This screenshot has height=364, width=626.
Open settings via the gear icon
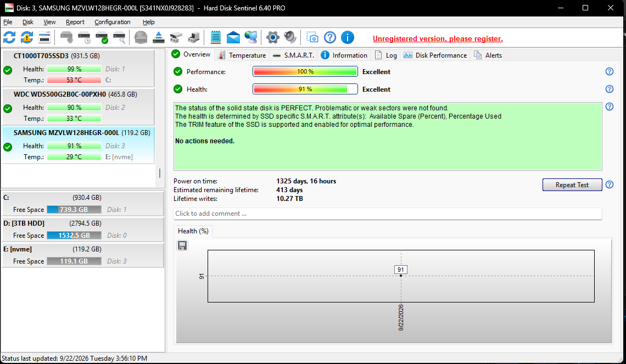pyautogui.click(x=273, y=37)
